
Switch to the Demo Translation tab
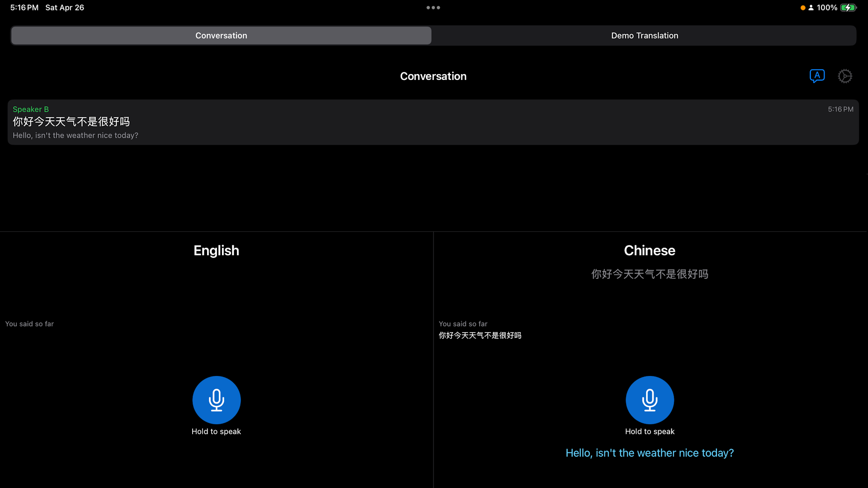(x=645, y=35)
